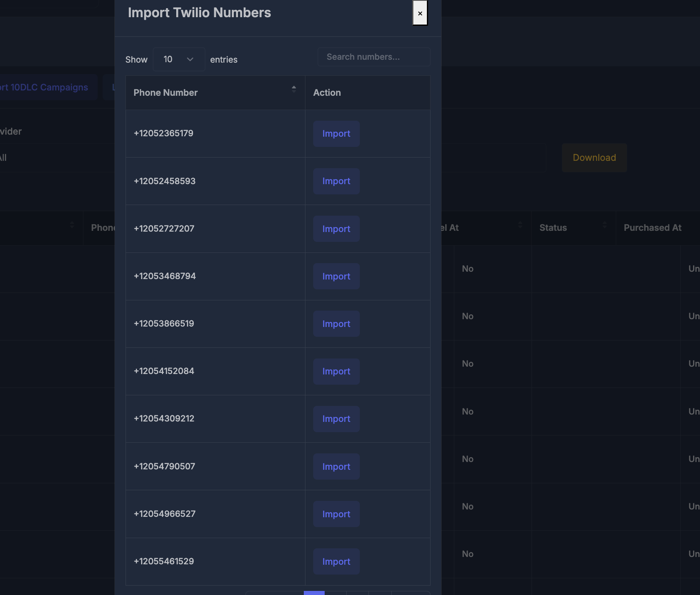Import number +12054152084
This screenshot has height=595, width=700.
336,372
